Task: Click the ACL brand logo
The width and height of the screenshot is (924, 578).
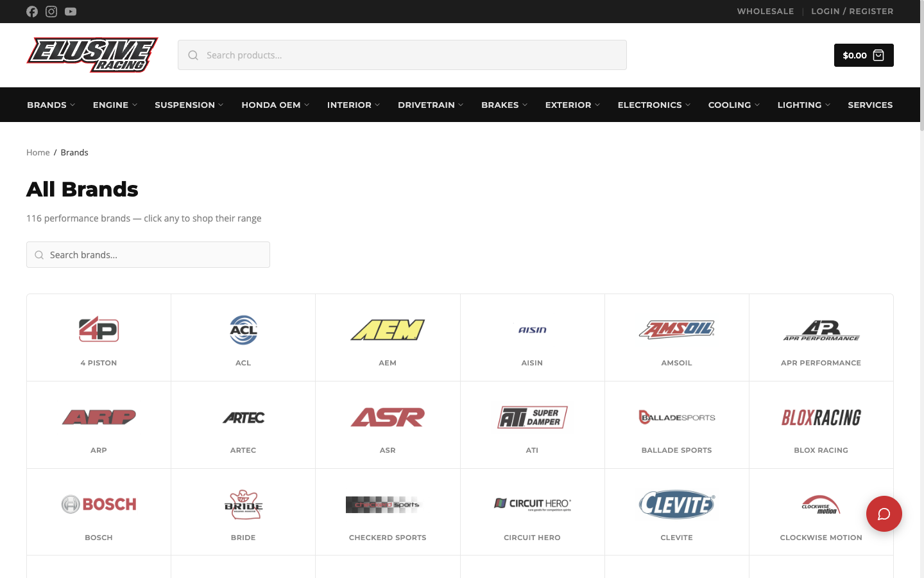Action: coord(243,330)
